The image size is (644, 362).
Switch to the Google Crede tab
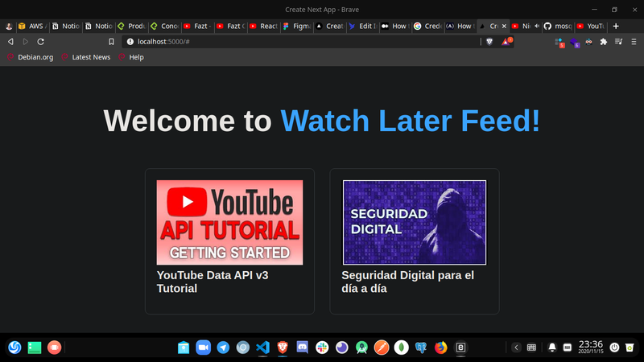pyautogui.click(x=427, y=26)
